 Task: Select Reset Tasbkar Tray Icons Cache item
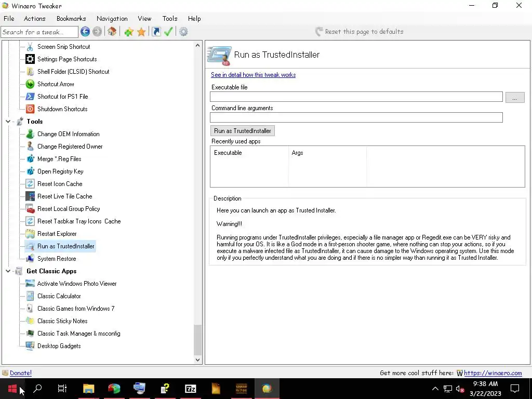pos(79,221)
